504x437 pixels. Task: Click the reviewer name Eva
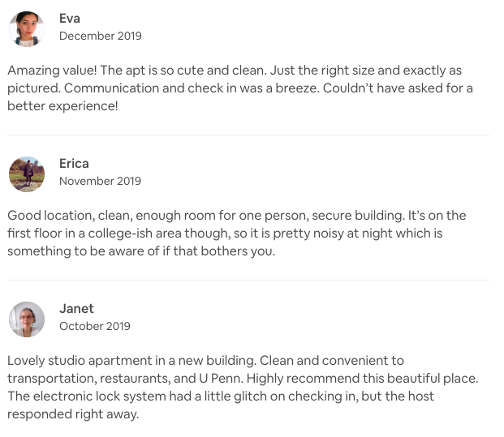70,19
